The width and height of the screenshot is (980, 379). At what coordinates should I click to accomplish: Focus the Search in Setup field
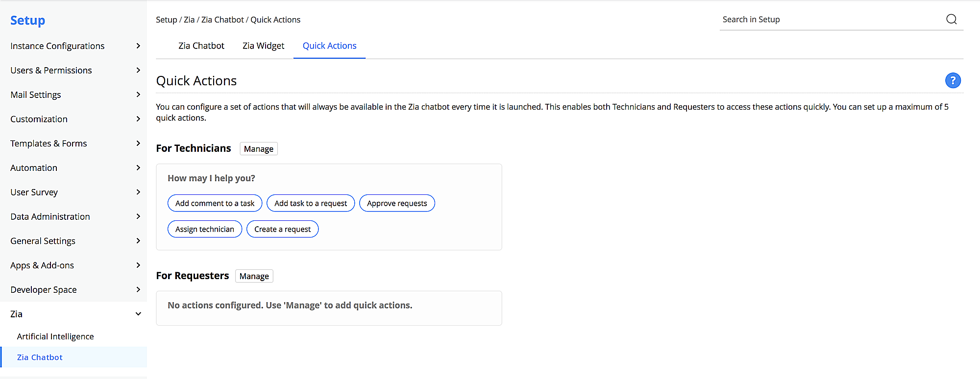pyautogui.click(x=828, y=20)
